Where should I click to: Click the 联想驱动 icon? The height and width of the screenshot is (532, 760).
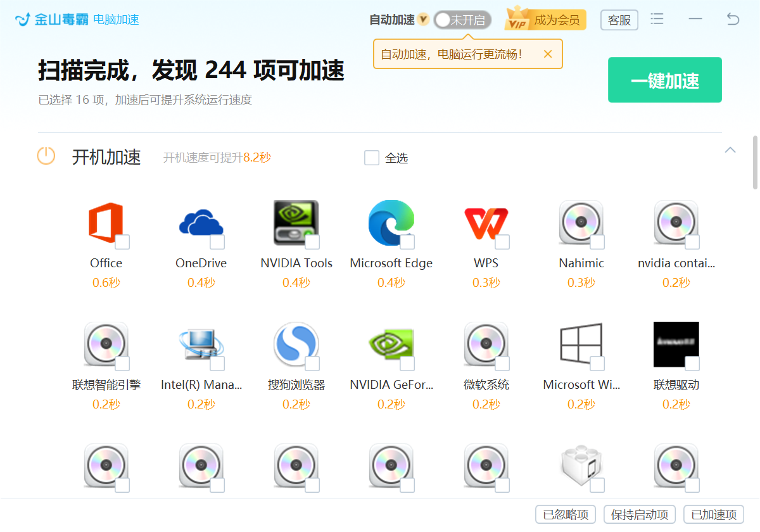tap(676, 344)
